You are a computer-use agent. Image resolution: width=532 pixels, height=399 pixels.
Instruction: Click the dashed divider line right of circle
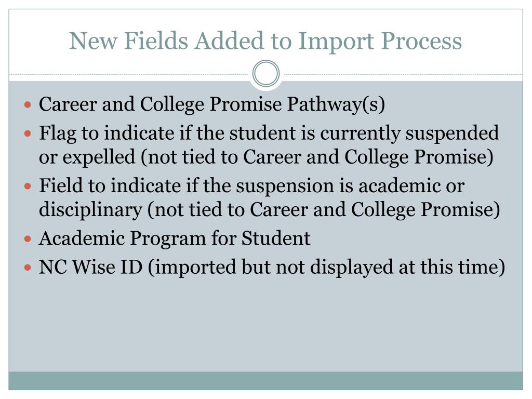[403, 74]
